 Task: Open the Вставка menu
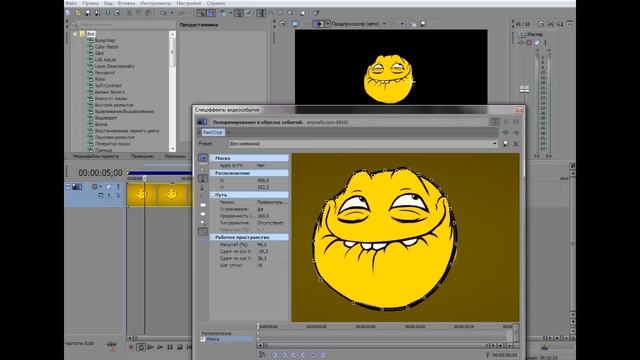pyautogui.click(x=126, y=3)
